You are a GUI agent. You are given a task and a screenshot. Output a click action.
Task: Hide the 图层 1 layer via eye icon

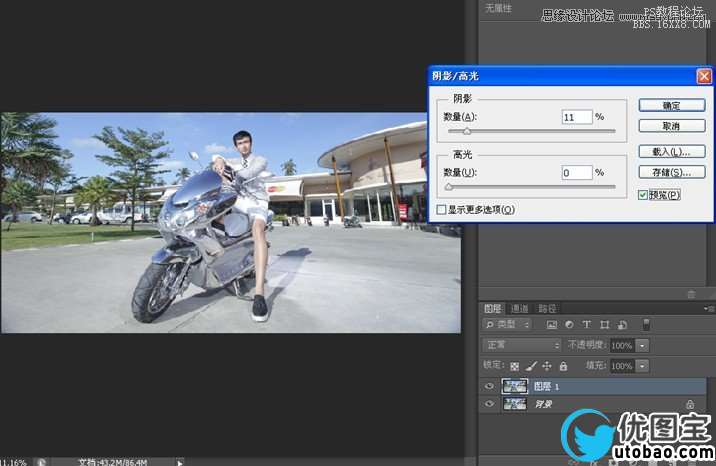pyautogui.click(x=490, y=385)
